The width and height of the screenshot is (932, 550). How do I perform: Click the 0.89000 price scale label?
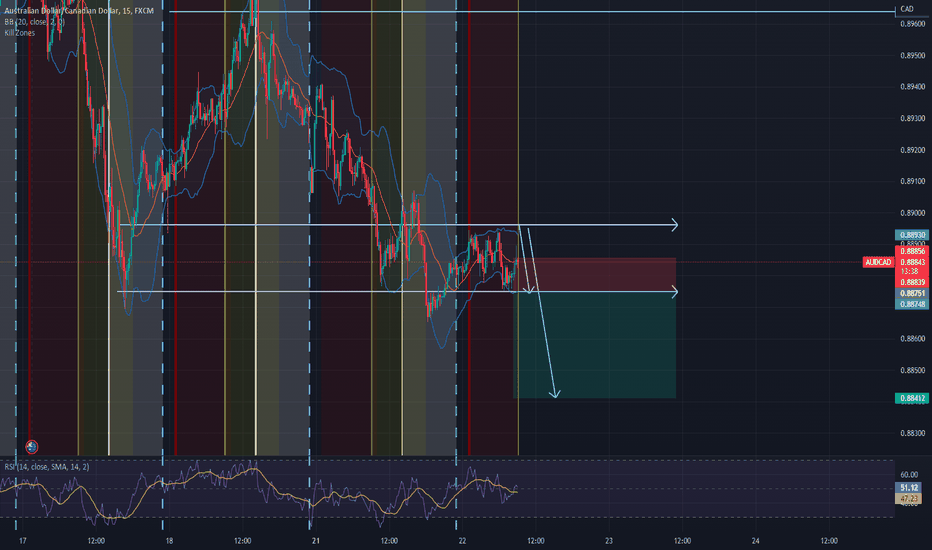[912, 213]
